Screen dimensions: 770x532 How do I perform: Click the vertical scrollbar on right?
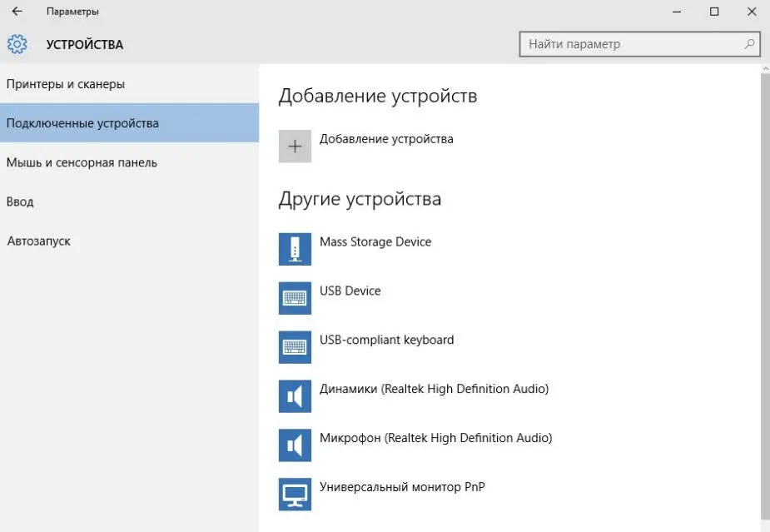tap(765, 291)
